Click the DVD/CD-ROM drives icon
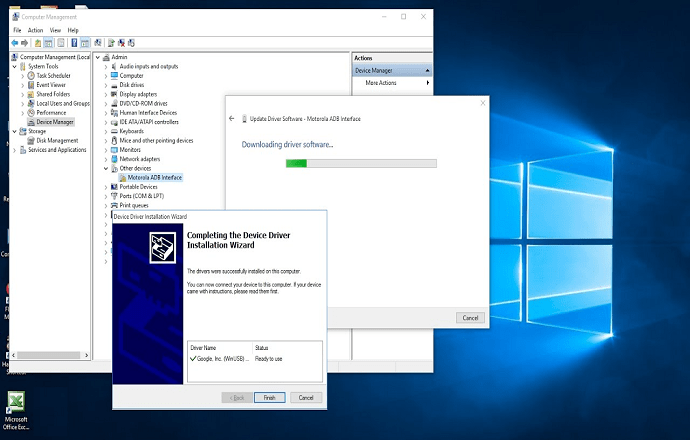Viewport: 690px width, 440px height. [114, 103]
